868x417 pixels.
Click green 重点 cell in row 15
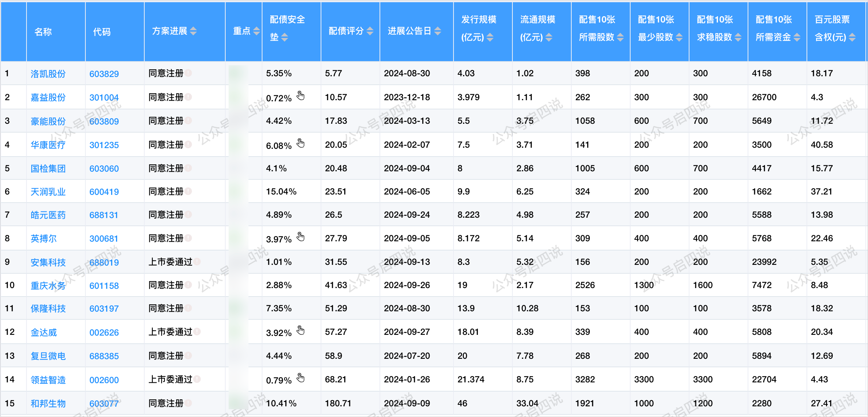click(238, 403)
